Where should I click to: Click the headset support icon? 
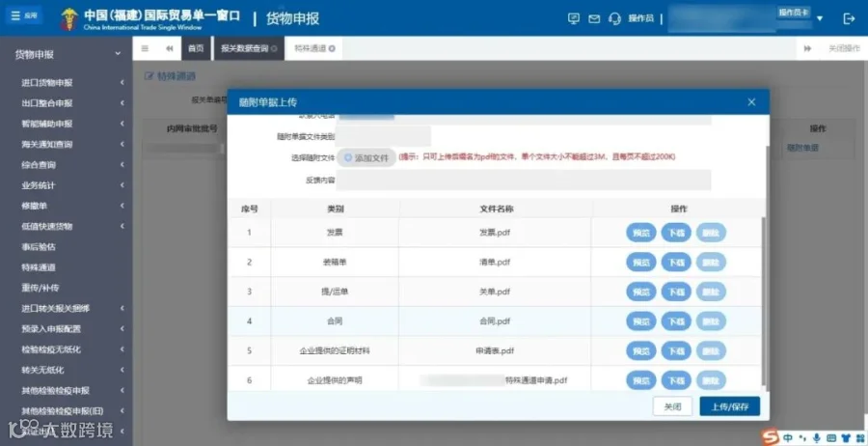614,19
